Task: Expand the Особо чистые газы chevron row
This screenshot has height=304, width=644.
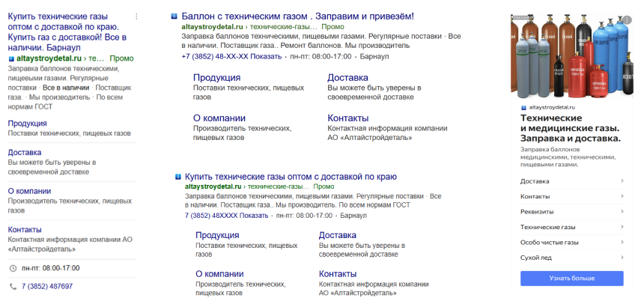Action: (x=622, y=242)
